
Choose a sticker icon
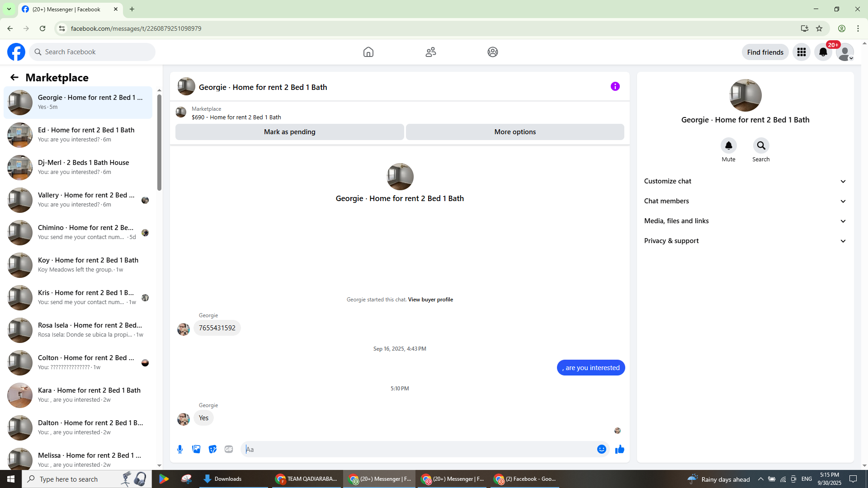pyautogui.click(x=212, y=449)
